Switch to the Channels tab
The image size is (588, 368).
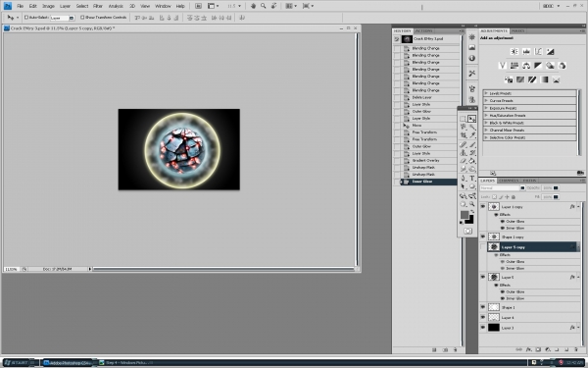tap(509, 181)
